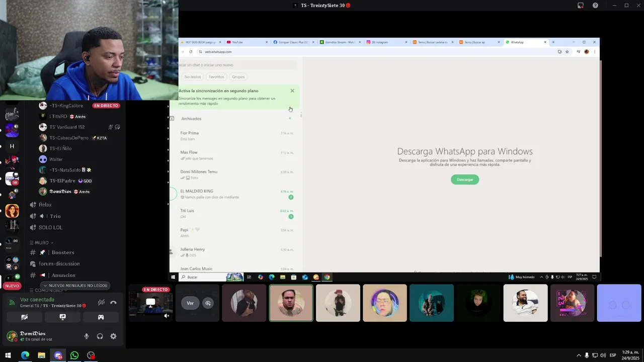Select the purple neon avatar participant tile
Image resolution: width=644 pixels, height=362 pixels.
[x=572, y=303]
